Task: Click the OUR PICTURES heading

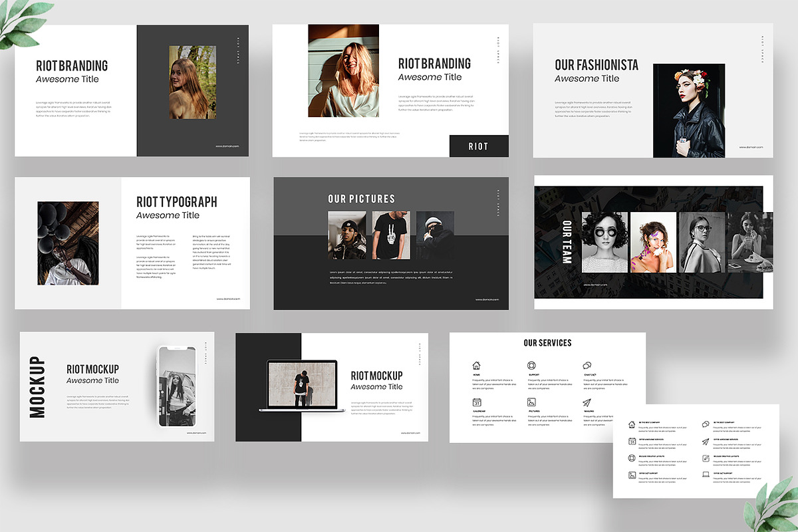Action: tap(361, 199)
